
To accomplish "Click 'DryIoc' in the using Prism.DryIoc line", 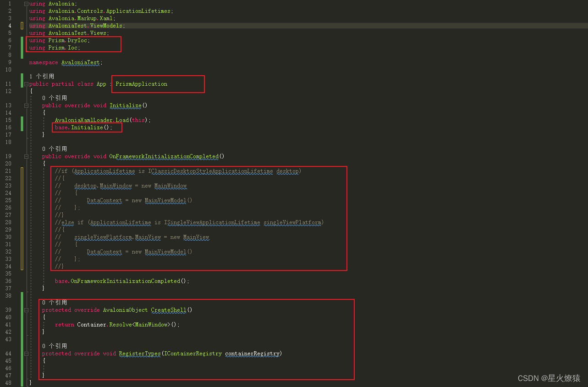I will point(77,40).
